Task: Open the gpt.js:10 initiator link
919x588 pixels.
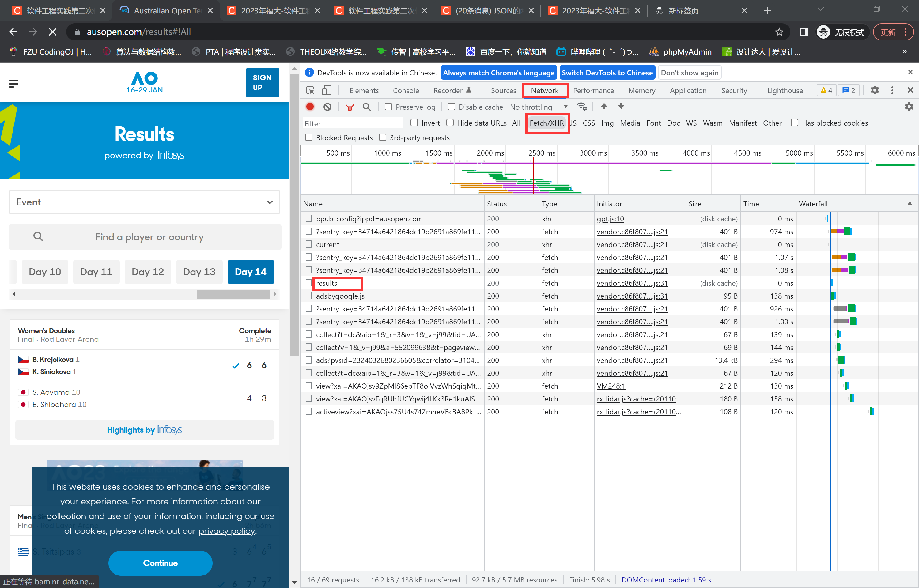Action: coord(610,219)
